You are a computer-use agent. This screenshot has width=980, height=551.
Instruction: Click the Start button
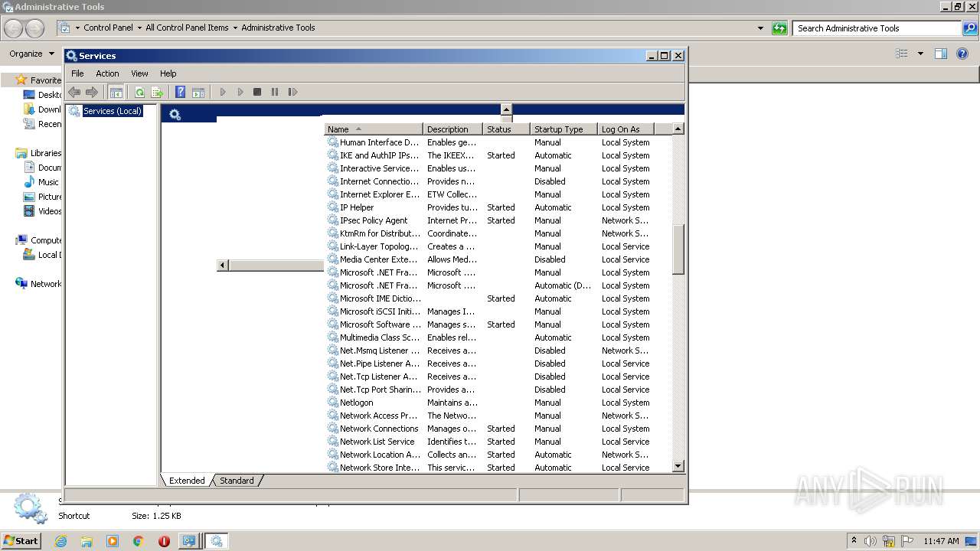coord(21,540)
